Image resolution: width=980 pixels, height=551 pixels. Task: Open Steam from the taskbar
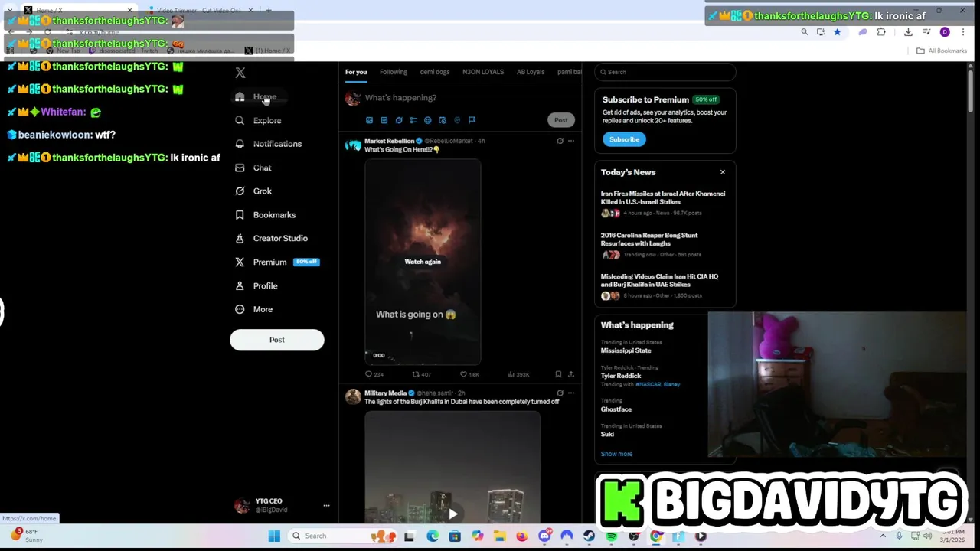tap(590, 536)
